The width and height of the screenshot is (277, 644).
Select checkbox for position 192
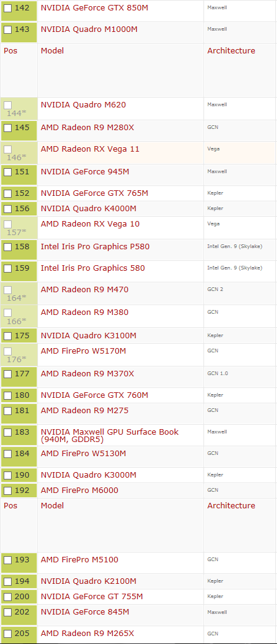(8, 491)
